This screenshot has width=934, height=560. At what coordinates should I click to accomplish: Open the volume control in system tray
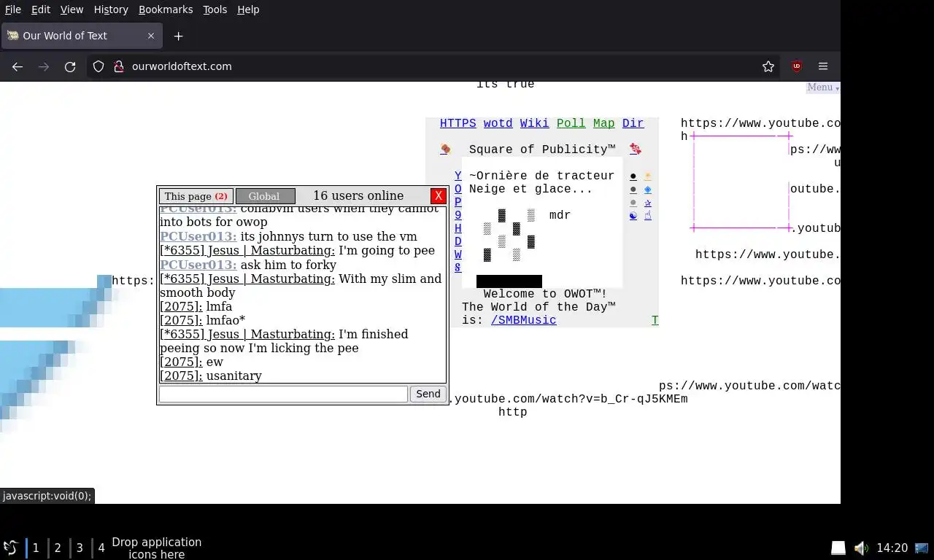pos(861,548)
